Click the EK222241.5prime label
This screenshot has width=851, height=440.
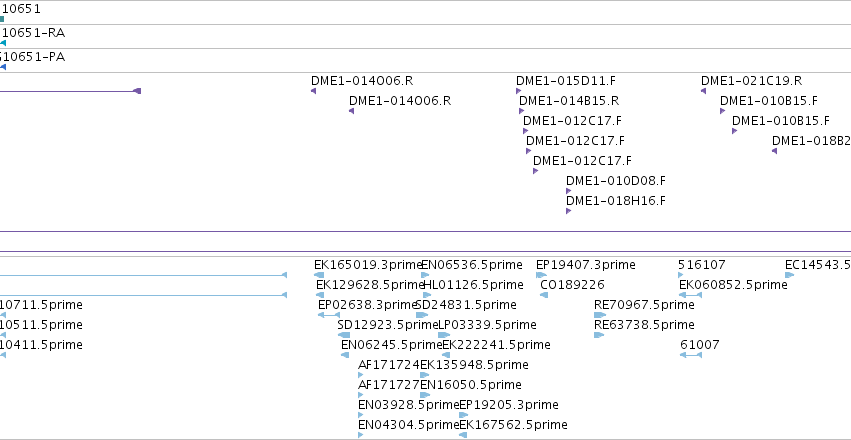497,345
